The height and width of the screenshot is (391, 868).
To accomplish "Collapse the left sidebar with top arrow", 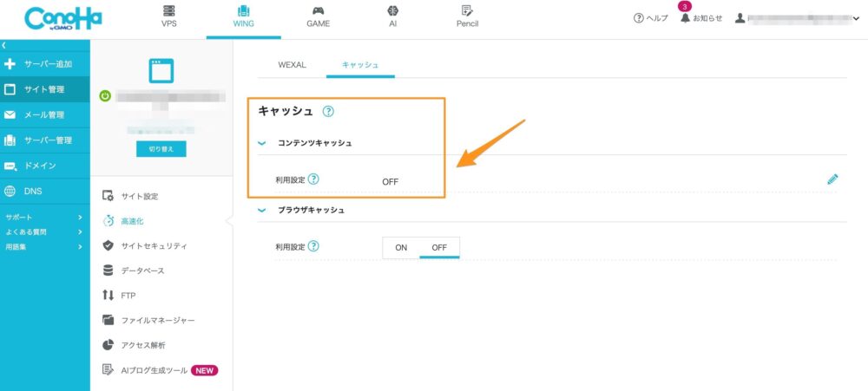I will click(4, 44).
